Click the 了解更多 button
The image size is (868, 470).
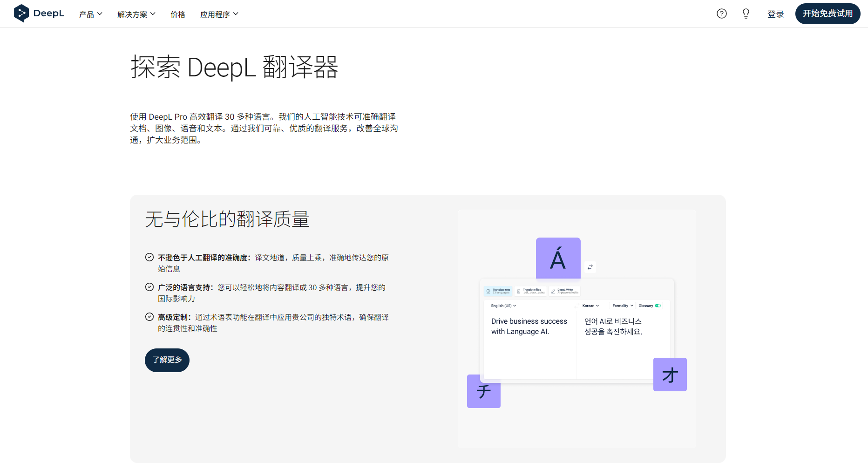(167, 360)
